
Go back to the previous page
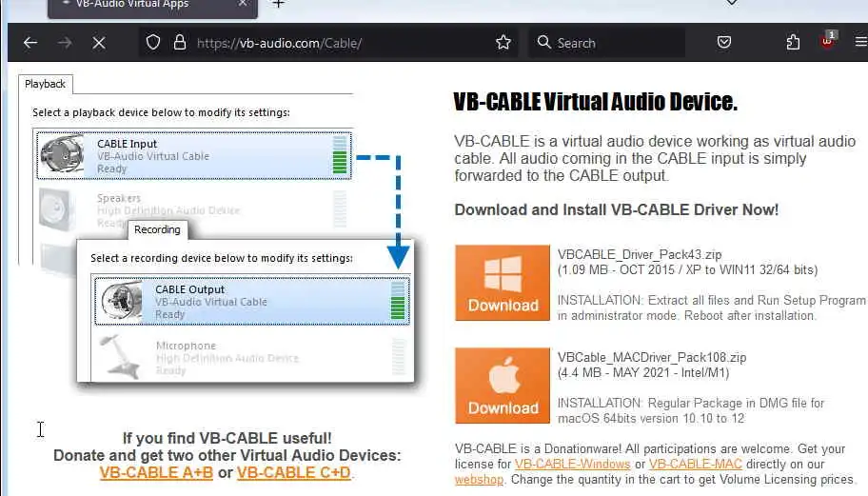point(30,43)
